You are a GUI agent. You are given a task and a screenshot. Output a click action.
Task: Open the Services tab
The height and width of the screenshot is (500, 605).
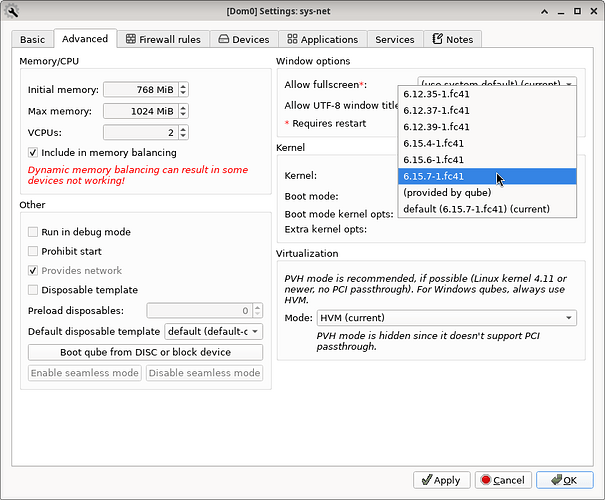coord(395,39)
